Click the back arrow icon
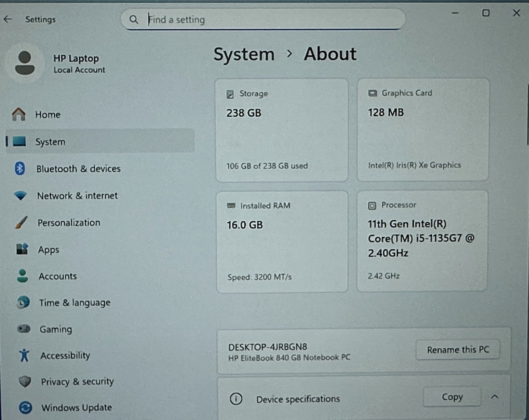Screen dimensions: 529x420 [8, 19]
